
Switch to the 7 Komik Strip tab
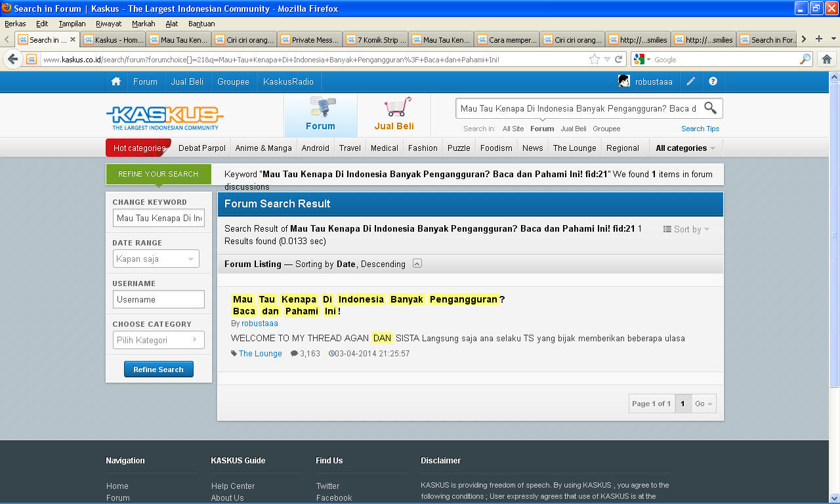375,39
